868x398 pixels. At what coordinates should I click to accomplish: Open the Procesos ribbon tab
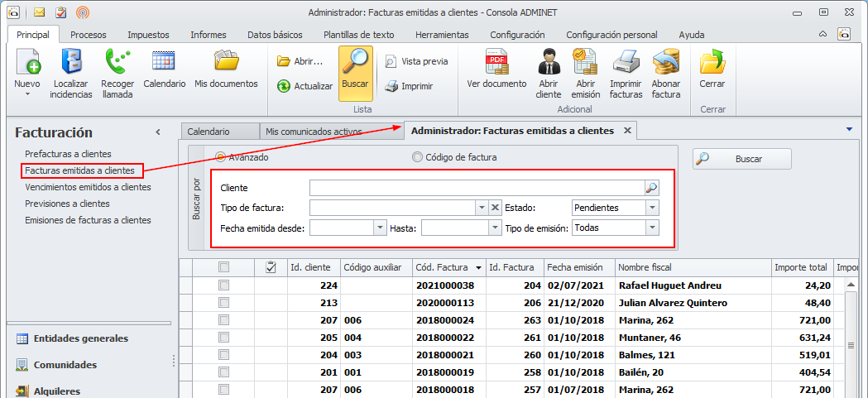[x=89, y=35]
